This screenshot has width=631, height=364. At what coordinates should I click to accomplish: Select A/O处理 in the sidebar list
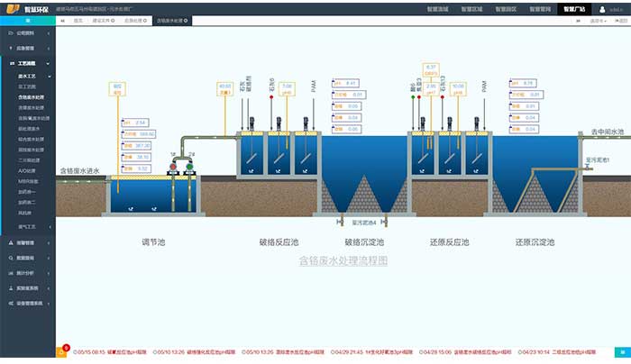click(28, 169)
